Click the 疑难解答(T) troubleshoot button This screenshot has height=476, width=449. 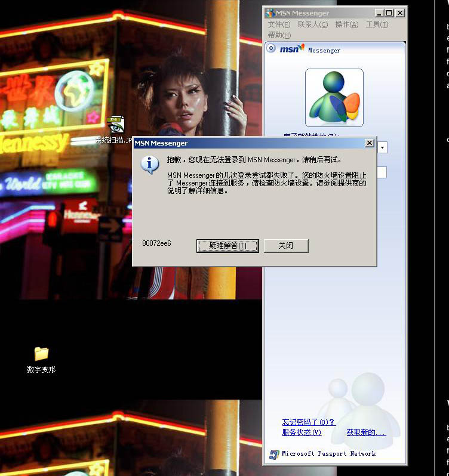point(227,246)
